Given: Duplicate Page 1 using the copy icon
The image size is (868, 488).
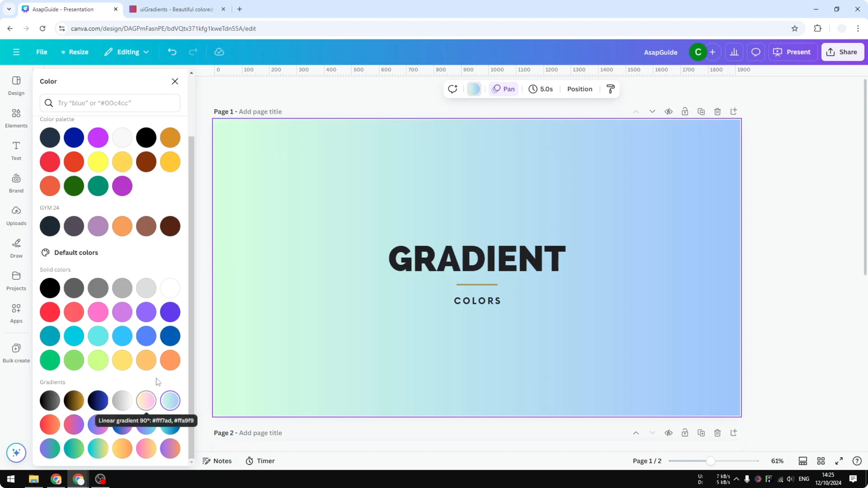Looking at the screenshot, I should (x=701, y=111).
